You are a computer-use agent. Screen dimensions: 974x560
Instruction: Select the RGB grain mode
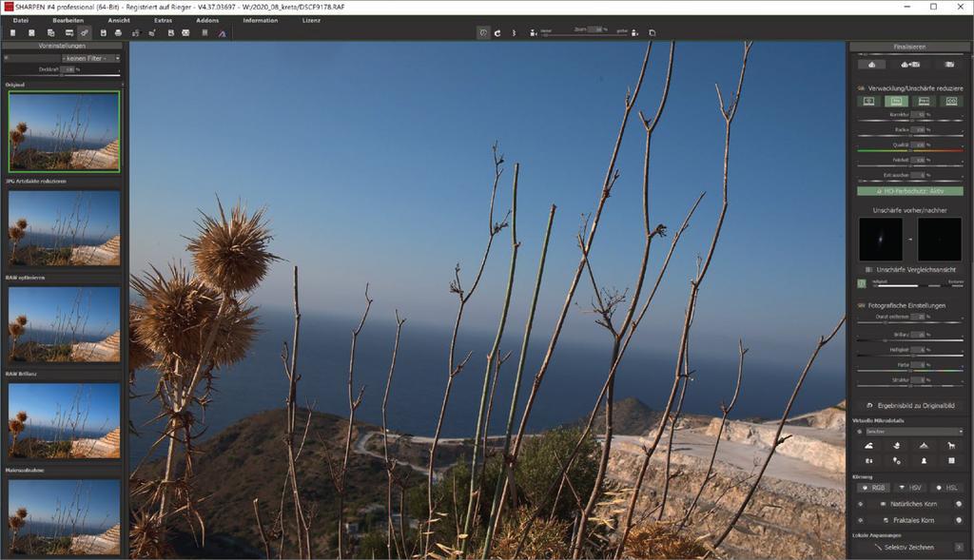point(873,488)
